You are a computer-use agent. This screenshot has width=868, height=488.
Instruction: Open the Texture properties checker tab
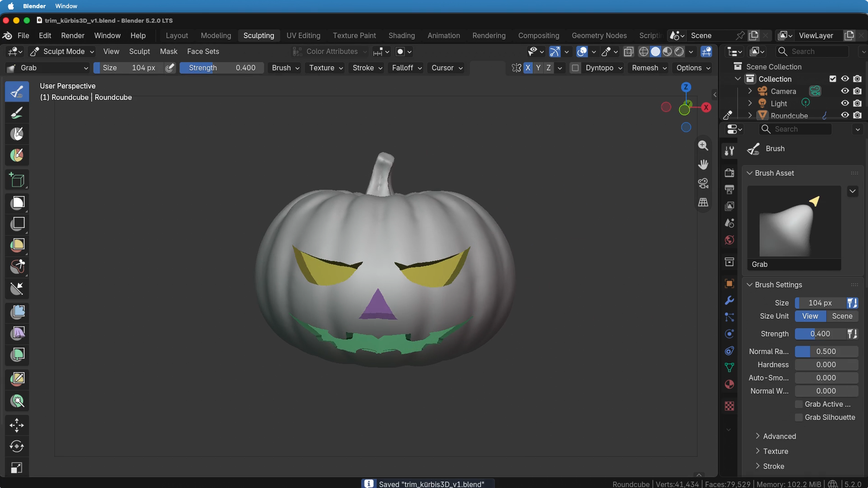[x=729, y=406]
